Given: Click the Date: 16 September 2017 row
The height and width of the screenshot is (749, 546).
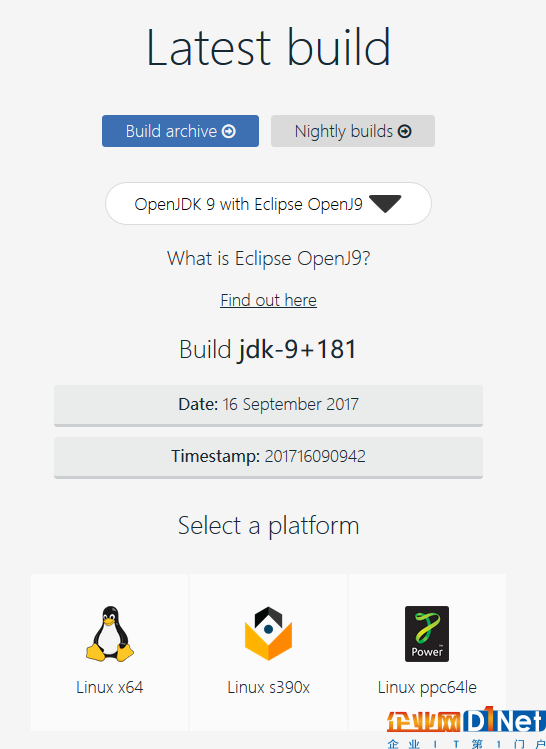Looking at the screenshot, I should coord(268,405).
